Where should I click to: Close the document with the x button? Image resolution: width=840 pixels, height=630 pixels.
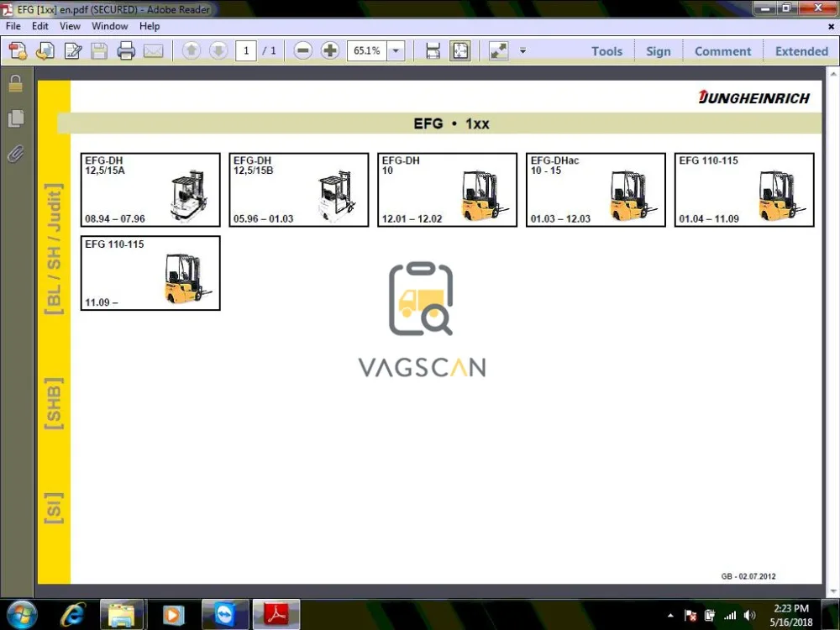click(831, 26)
